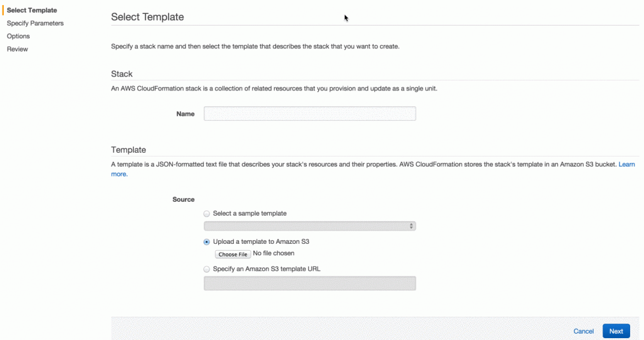Click the Amazon S3 template URL field

coord(309,283)
